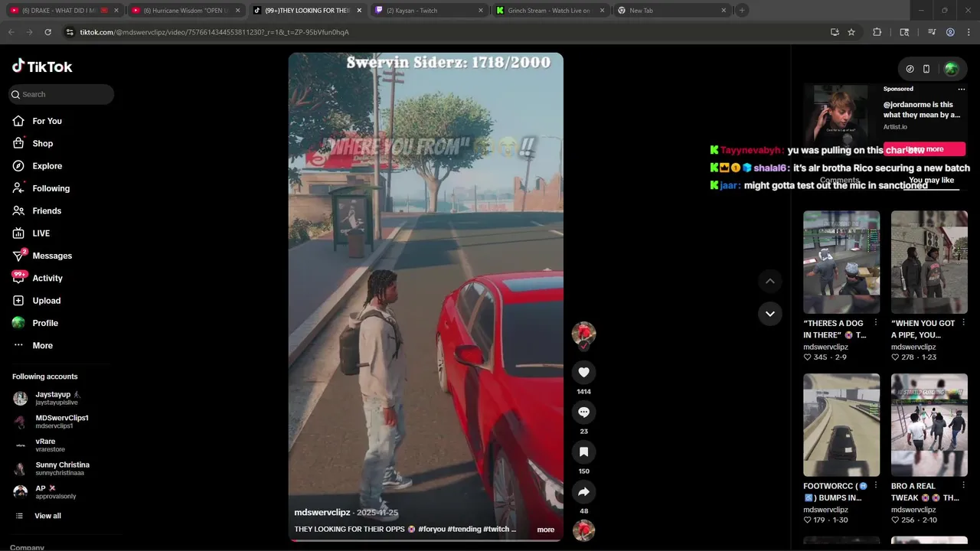Open BRO A REAL TWEAK video thumbnail
Screen dimensions: 980x551
click(x=929, y=425)
